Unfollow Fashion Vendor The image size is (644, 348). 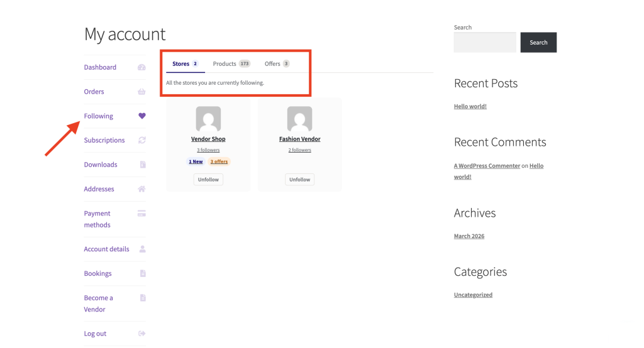[x=300, y=179]
